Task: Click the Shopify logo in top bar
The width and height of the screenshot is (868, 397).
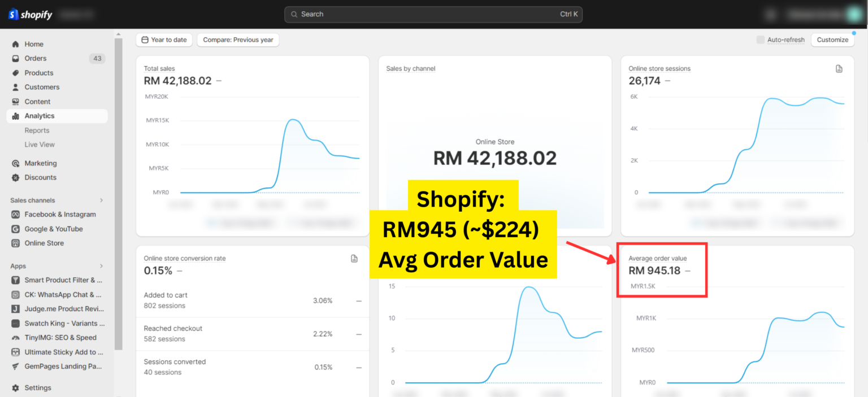Action: (x=31, y=15)
